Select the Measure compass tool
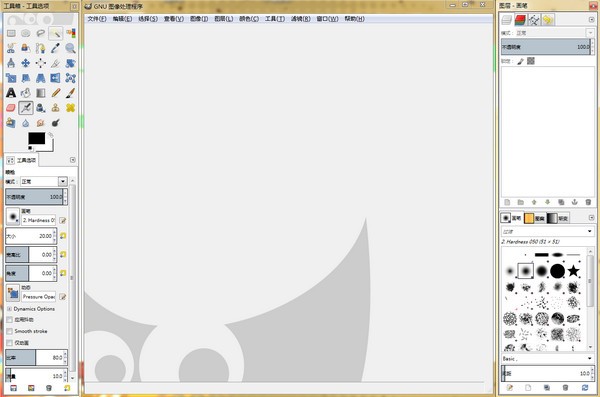This screenshot has width=600, height=397. [11, 63]
